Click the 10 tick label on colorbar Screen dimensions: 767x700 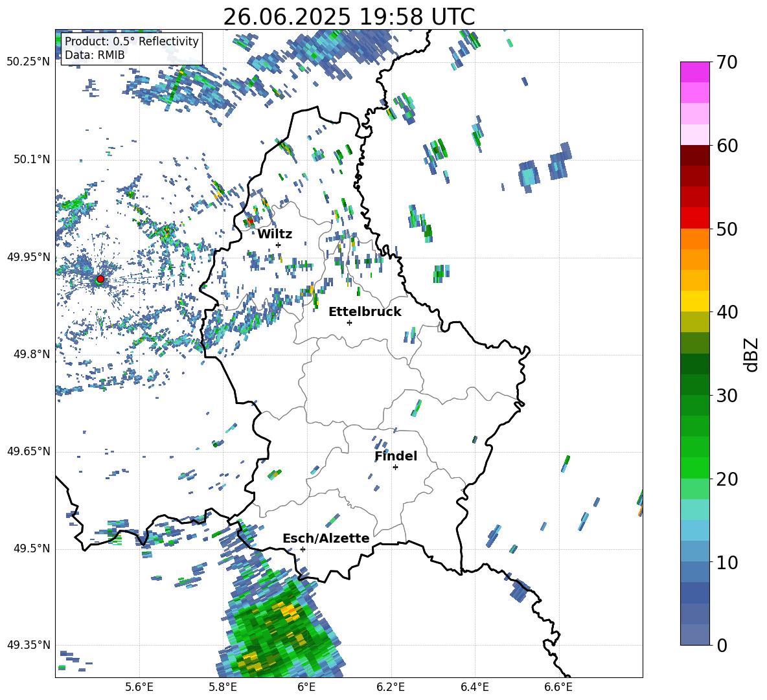click(727, 562)
